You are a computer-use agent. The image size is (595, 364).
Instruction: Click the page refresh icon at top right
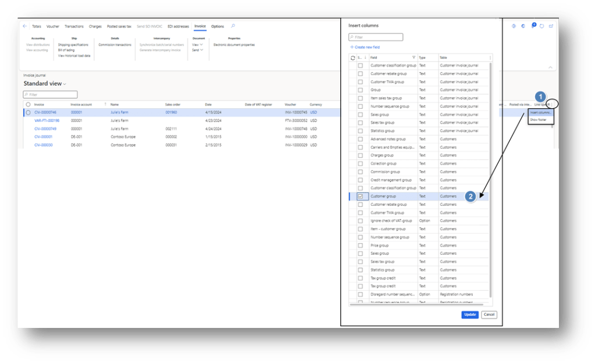[x=541, y=26]
